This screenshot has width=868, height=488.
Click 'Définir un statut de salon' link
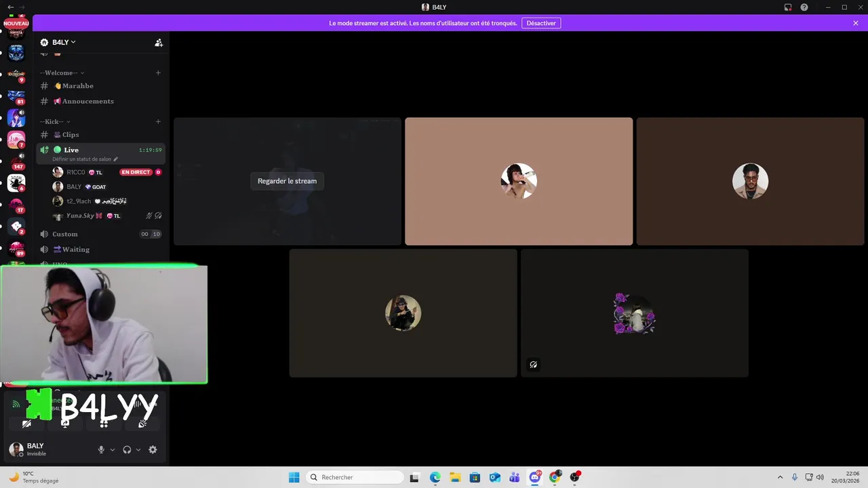[x=85, y=159]
